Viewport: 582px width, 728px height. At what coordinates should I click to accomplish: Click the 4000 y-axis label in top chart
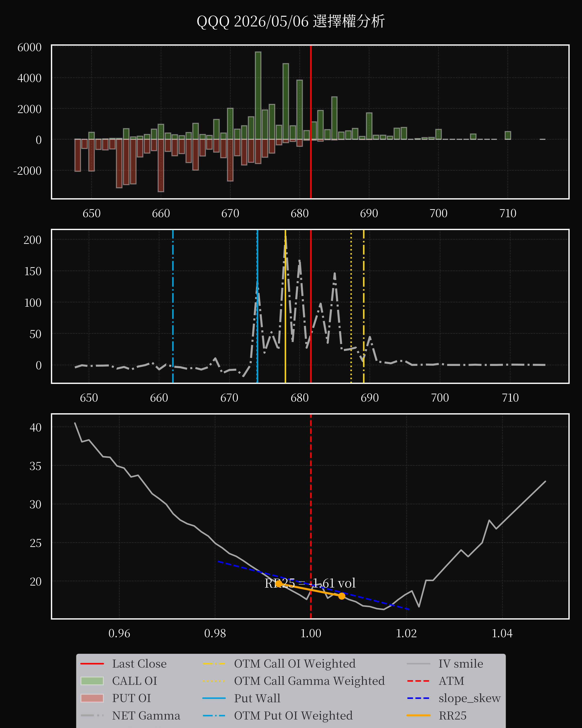(29, 78)
